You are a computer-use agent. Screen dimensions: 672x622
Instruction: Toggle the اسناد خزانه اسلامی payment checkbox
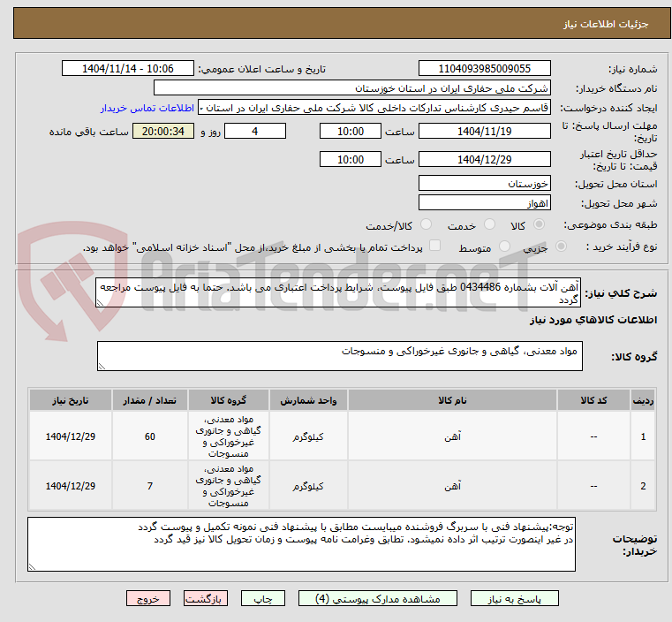(x=434, y=246)
